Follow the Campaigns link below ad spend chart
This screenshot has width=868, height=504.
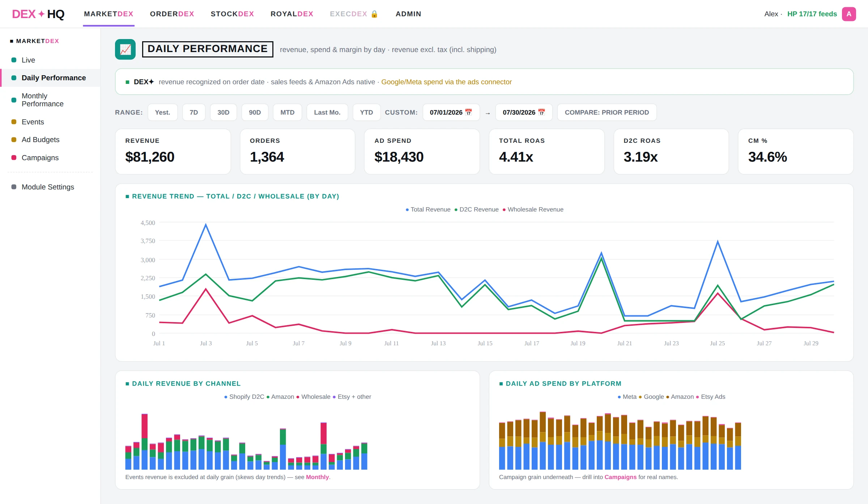[x=620, y=477]
